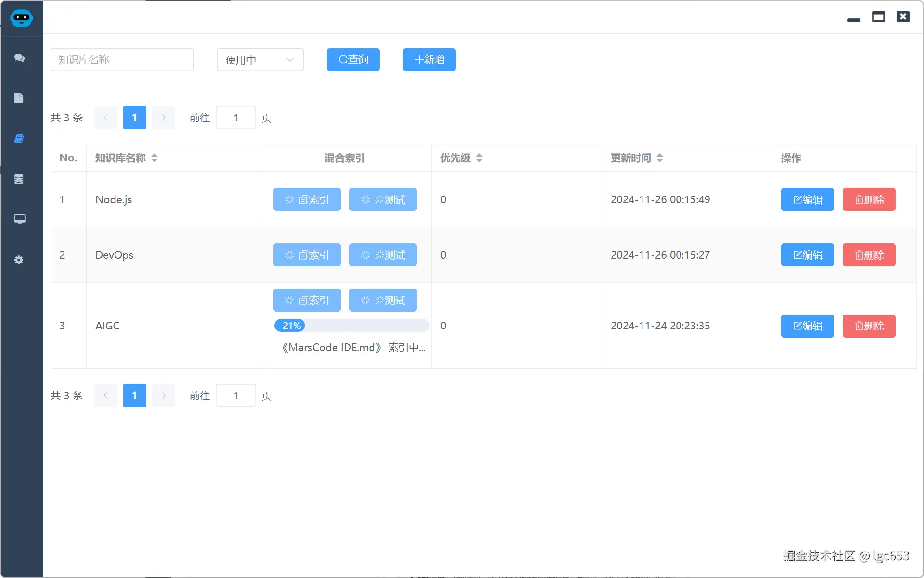
Task: Open settings via the gear icon in sidebar
Action: [19, 260]
